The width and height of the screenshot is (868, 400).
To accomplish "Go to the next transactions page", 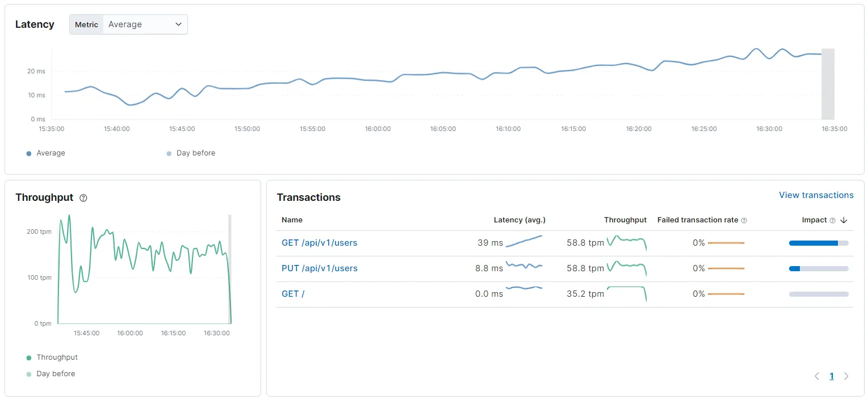I will click(846, 376).
